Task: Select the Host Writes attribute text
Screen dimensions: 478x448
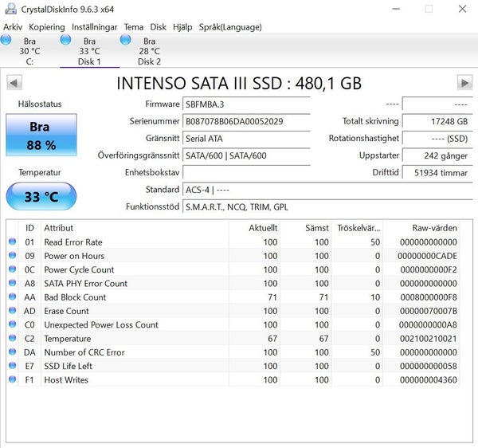Action: click(x=66, y=380)
